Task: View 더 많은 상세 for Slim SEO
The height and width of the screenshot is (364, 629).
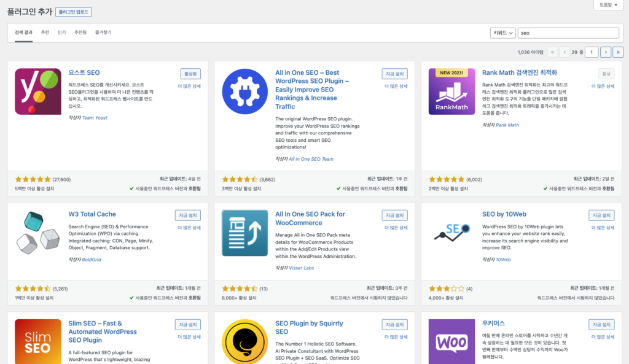Action: (189, 337)
